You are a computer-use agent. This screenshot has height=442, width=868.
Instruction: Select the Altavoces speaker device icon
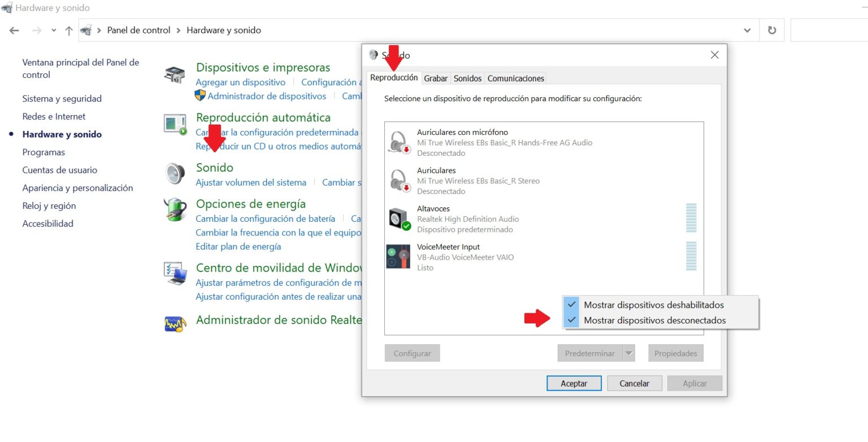(x=400, y=218)
